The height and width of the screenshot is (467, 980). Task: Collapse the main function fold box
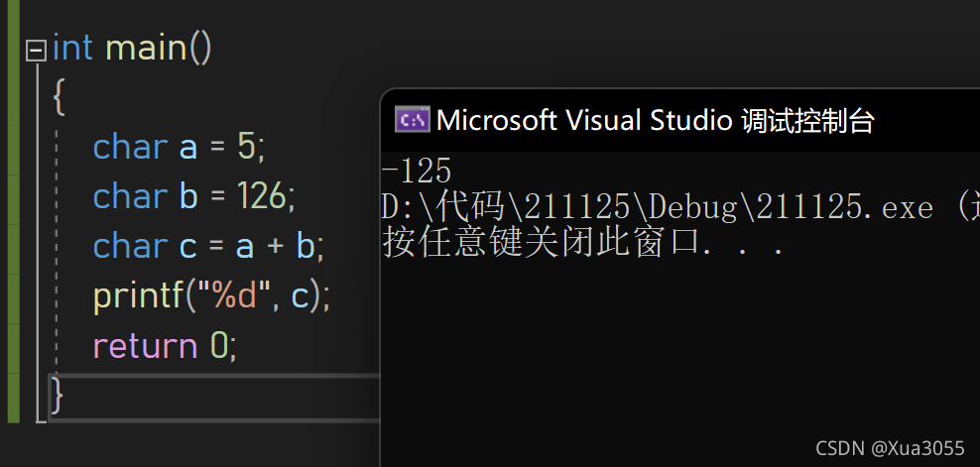pyautogui.click(x=37, y=50)
